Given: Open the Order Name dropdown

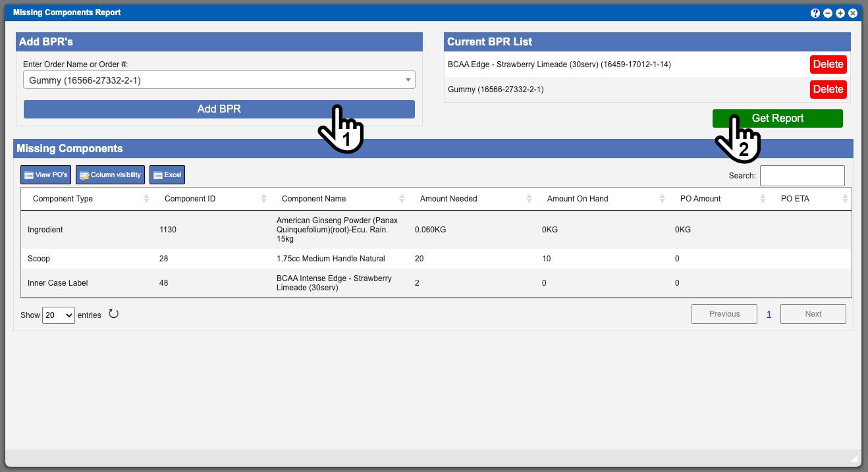Looking at the screenshot, I should [219, 80].
